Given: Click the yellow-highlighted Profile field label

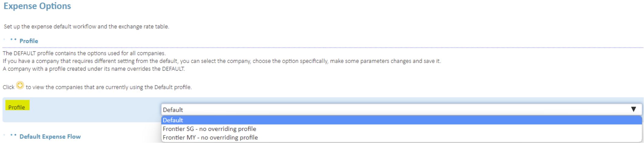Looking at the screenshot, I should click(x=17, y=105).
